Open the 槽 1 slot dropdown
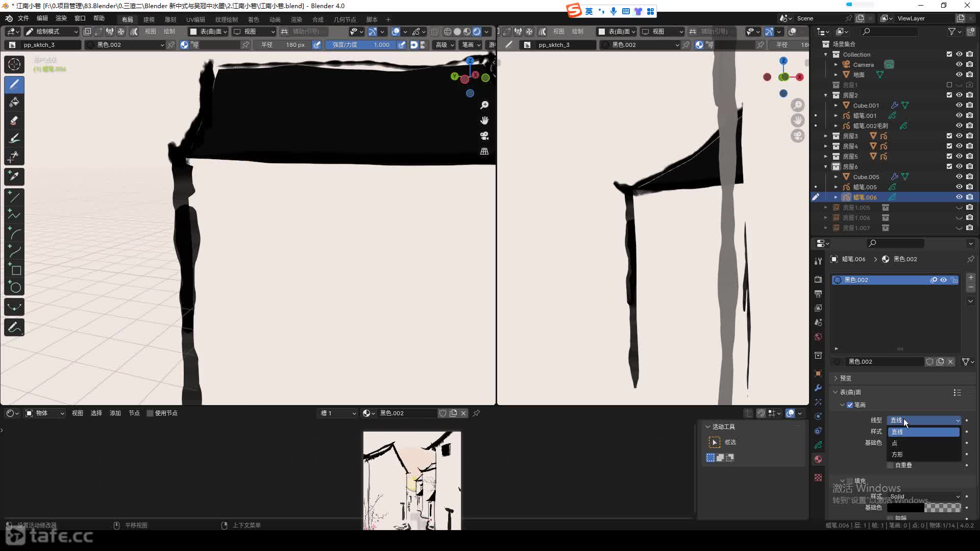The image size is (980, 551). click(338, 413)
